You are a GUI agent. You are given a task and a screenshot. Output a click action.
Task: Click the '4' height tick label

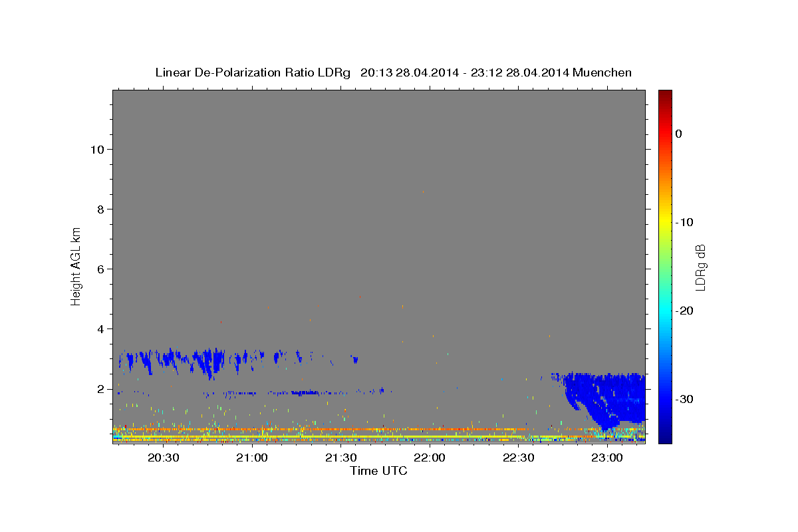click(x=101, y=329)
